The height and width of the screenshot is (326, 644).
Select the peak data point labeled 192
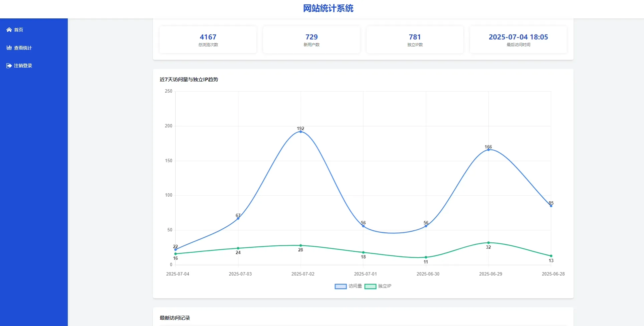point(300,131)
